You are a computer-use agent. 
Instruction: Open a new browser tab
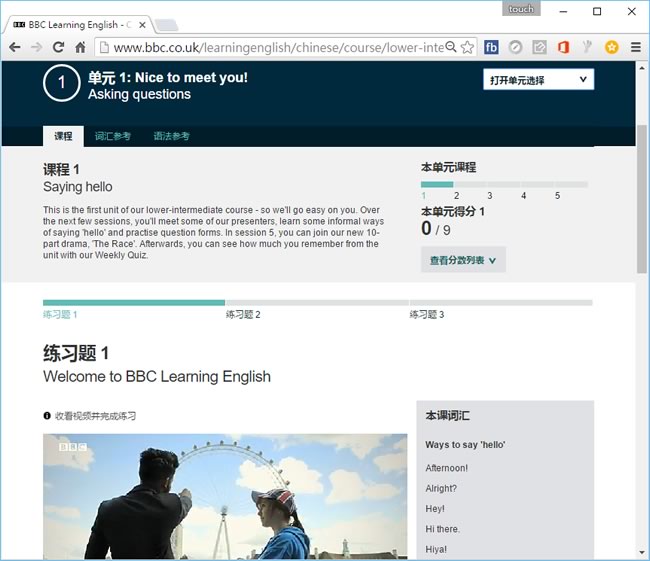167,26
